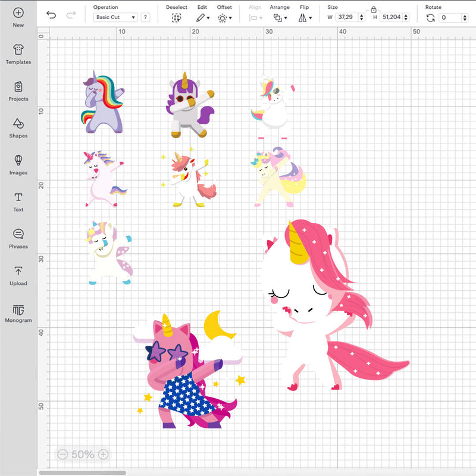
Task: Create a New project
Action: 17,13
